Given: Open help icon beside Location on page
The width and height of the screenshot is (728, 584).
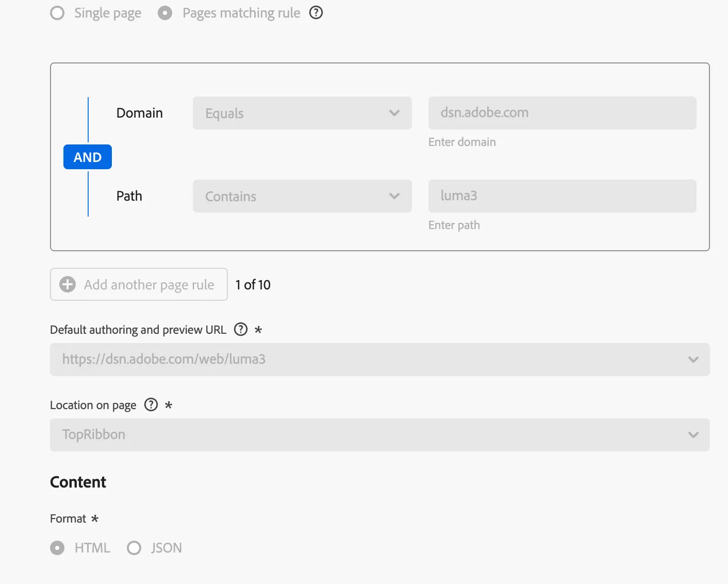Looking at the screenshot, I should click(x=151, y=404).
